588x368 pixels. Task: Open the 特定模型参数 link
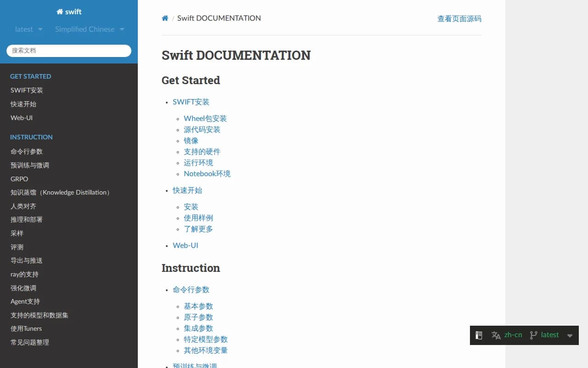tap(206, 339)
